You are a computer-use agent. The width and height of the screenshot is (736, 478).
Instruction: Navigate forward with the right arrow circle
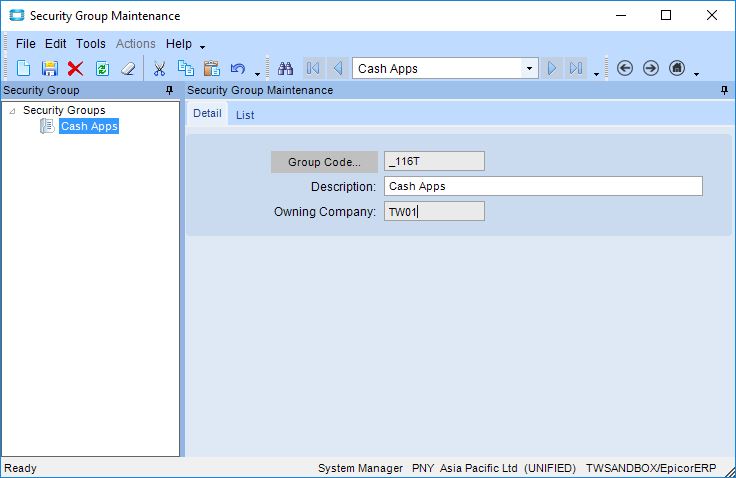[x=651, y=69]
